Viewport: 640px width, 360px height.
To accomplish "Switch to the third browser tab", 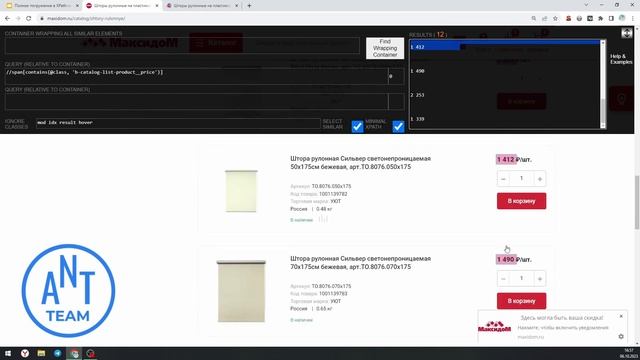I will (x=202, y=6).
